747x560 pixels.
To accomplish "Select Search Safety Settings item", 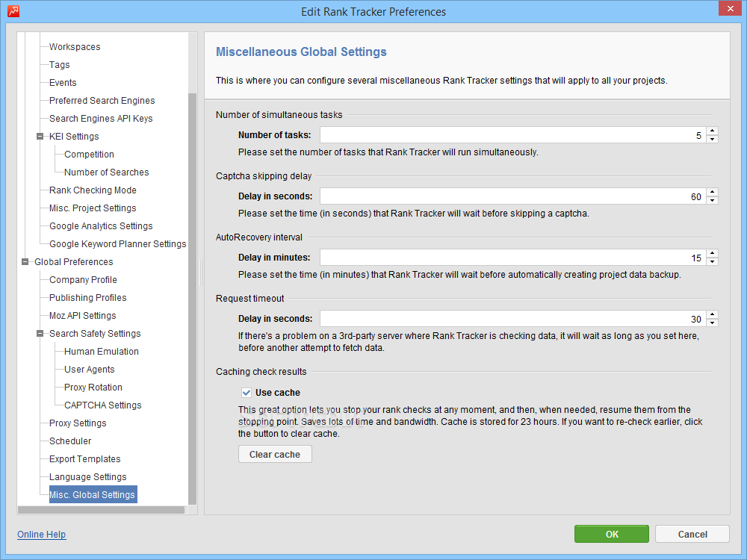I will pos(96,334).
